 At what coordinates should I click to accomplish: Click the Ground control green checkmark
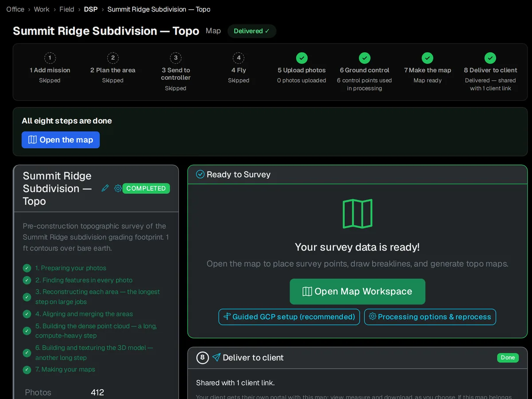click(x=364, y=58)
